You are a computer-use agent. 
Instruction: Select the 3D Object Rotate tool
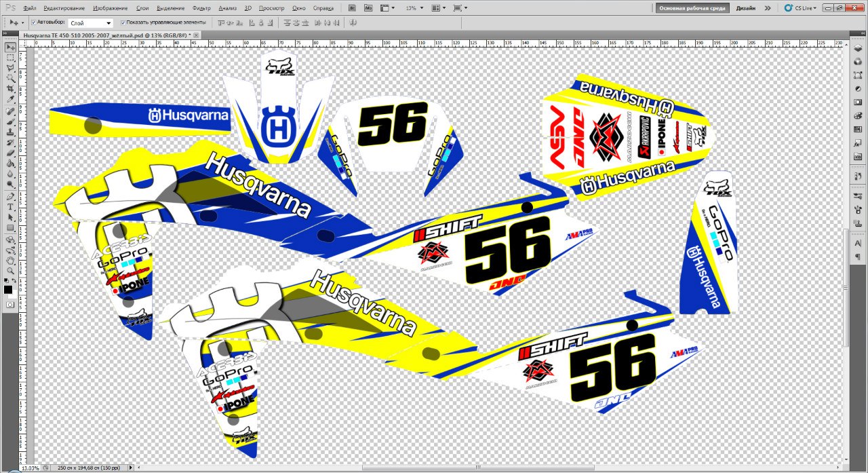(11, 240)
